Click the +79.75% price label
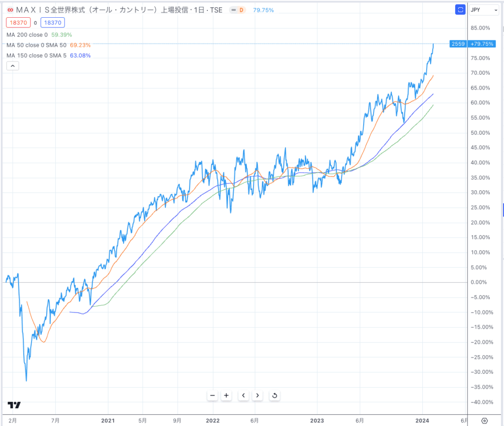This screenshot has height=426, width=504. pos(481,44)
